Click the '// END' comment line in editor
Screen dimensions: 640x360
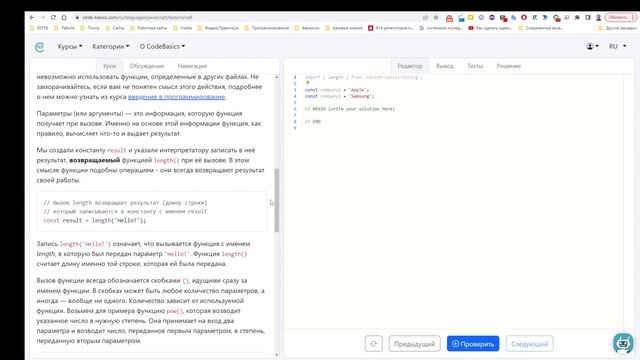(x=313, y=122)
